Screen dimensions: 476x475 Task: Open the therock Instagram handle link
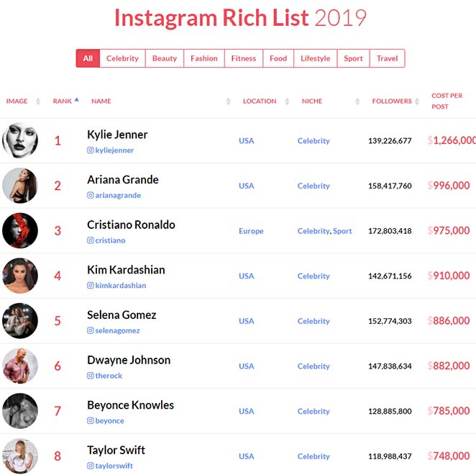[109, 376]
